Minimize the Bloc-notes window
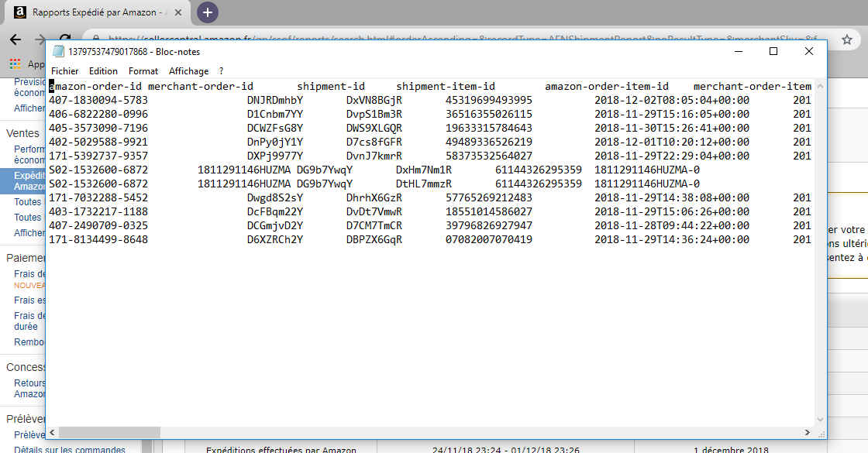The height and width of the screenshot is (453, 868). point(739,51)
